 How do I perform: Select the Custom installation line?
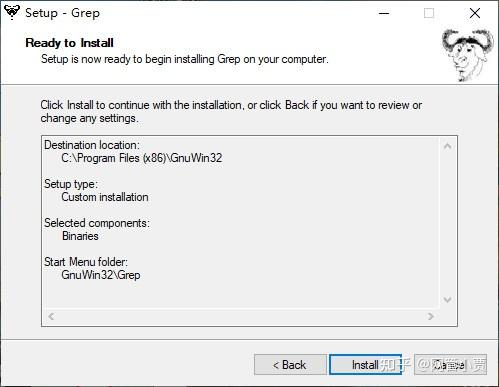point(105,197)
